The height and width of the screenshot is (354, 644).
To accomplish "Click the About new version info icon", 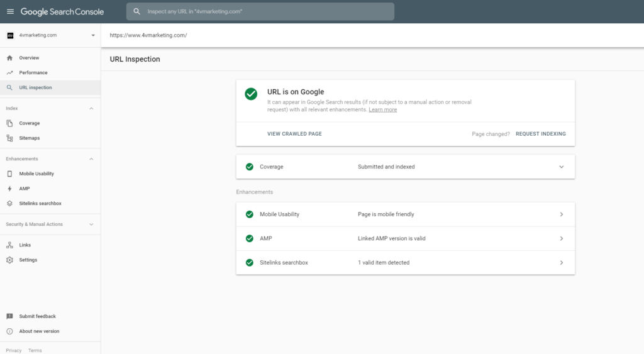I will tap(9, 331).
